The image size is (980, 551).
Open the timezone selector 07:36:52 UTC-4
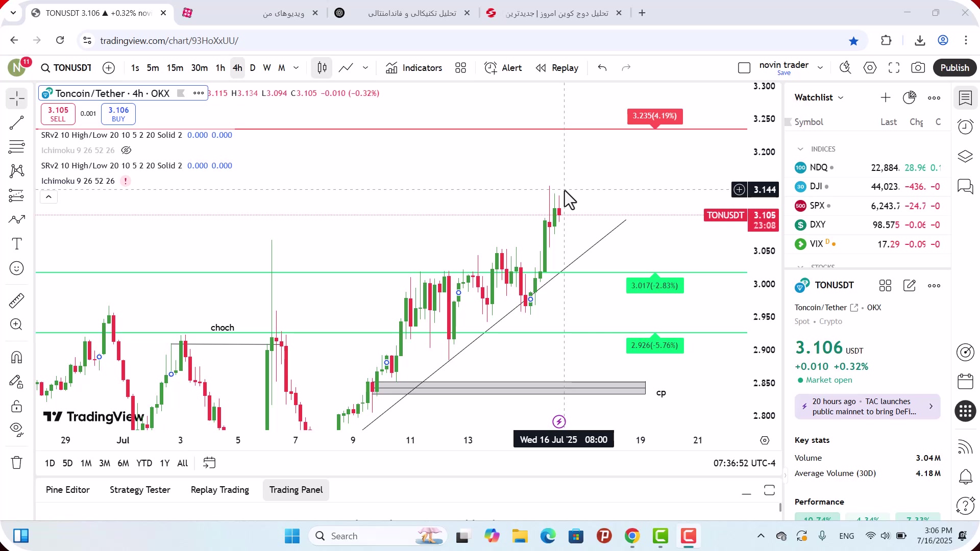[744, 463]
